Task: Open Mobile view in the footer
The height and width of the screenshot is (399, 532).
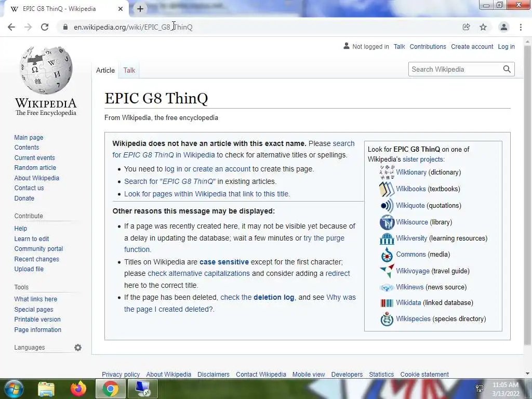Action: [309, 375]
